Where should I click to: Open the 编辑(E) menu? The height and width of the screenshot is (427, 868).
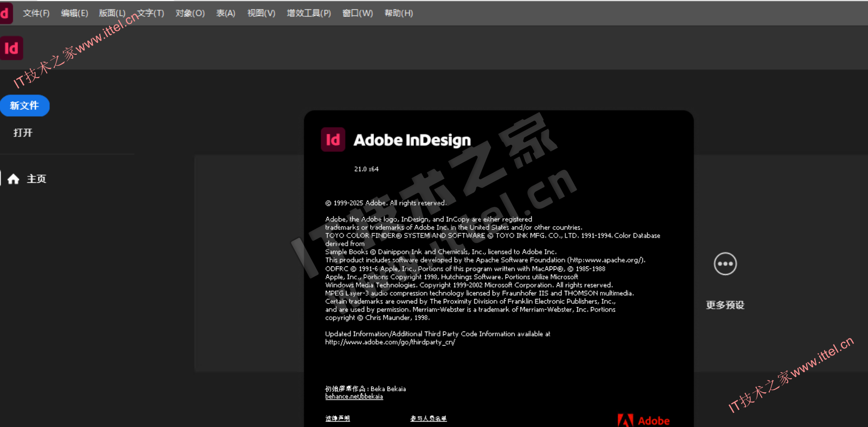pyautogui.click(x=74, y=13)
